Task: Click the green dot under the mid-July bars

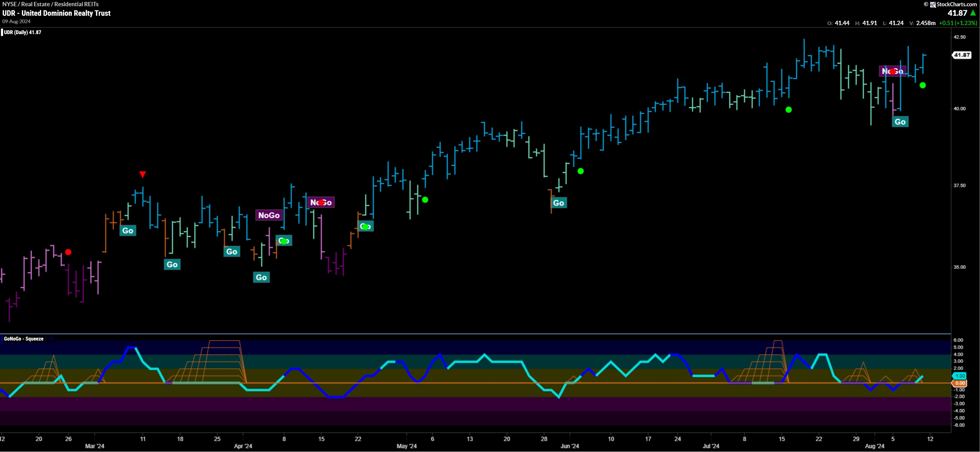Action: pyautogui.click(x=789, y=110)
